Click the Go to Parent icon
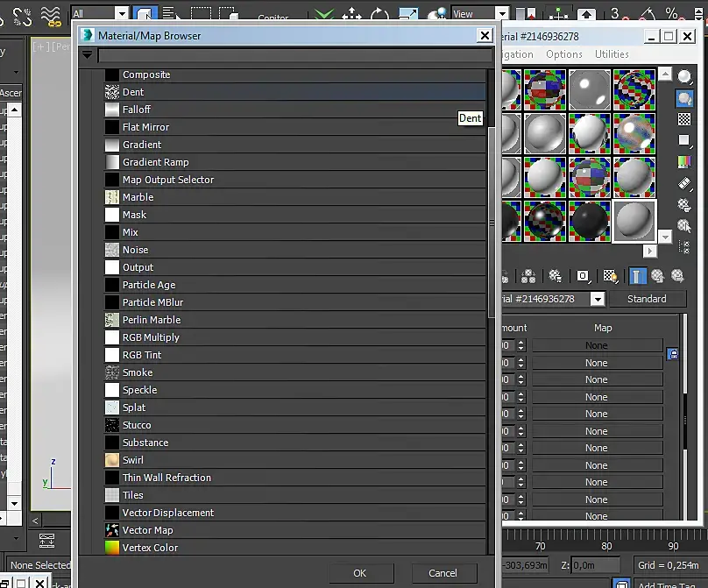The height and width of the screenshot is (588, 708). point(657,276)
